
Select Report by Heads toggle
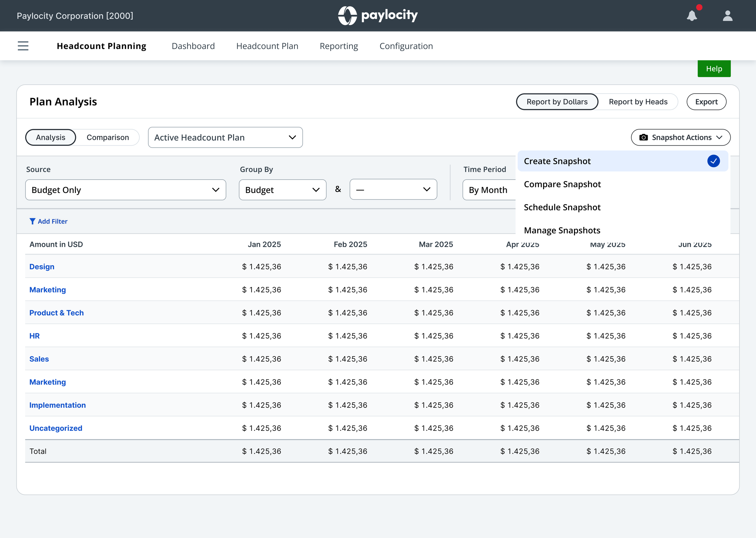[638, 102]
